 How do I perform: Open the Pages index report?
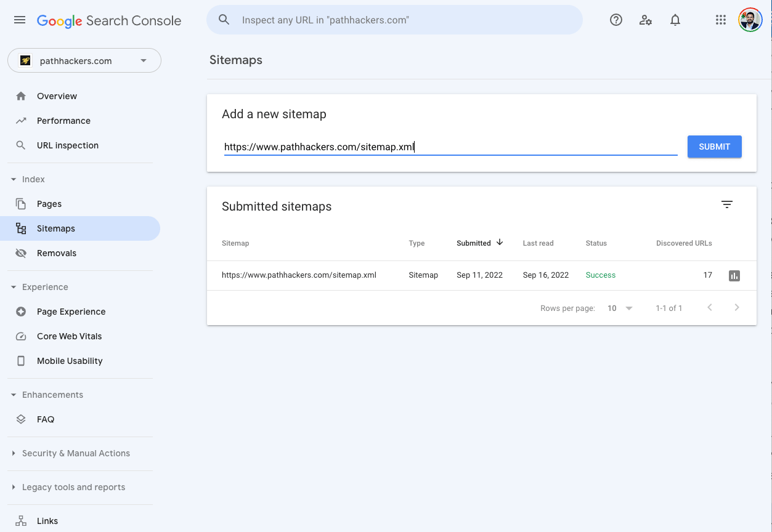pos(49,204)
